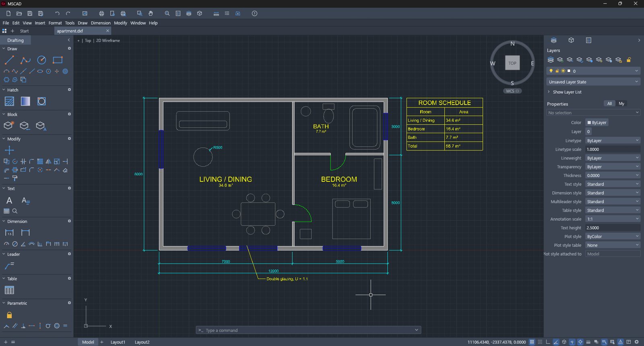Click the New file icon

(x=8, y=13)
